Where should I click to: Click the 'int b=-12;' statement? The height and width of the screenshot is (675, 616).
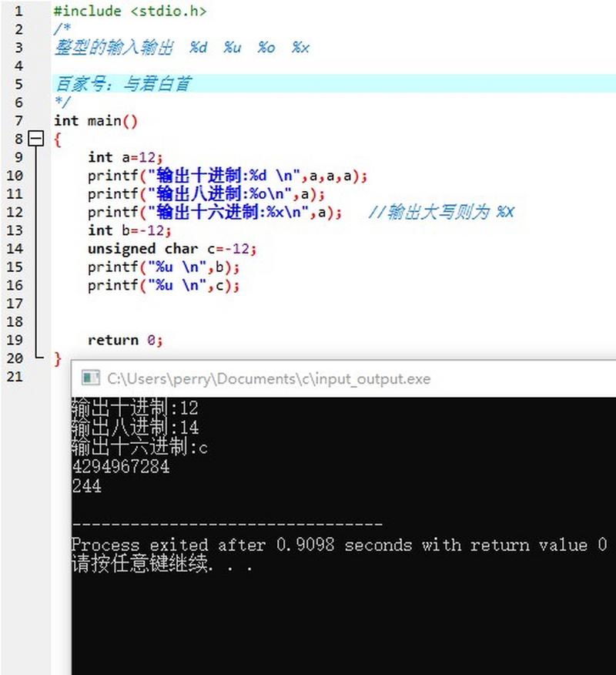click(x=129, y=230)
